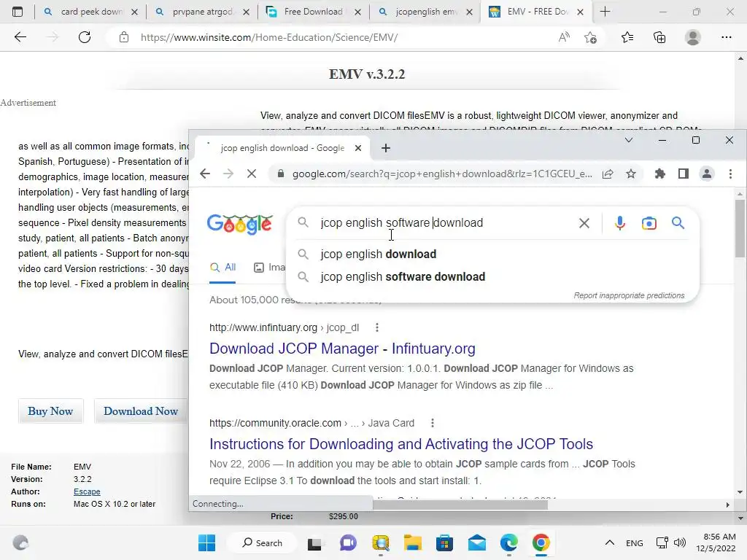Switch to 'card peek down' Edge tab
747x560 pixels.
91,12
